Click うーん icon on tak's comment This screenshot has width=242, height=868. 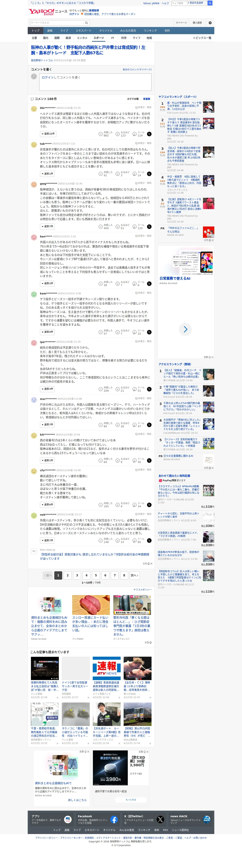tap(134, 174)
